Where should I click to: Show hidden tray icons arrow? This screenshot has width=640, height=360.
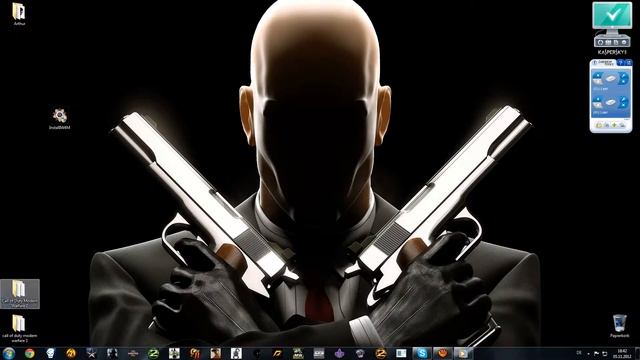pyautogui.click(x=588, y=354)
